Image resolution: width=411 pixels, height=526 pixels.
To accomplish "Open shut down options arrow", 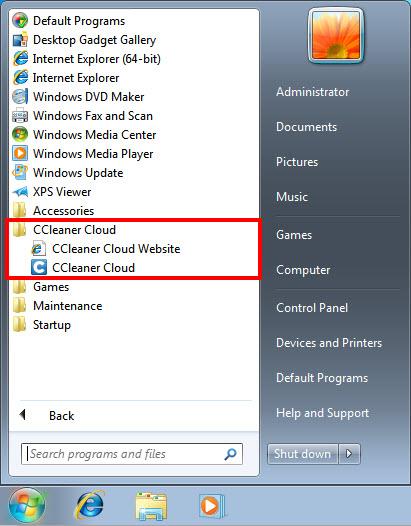I will (349, 454).
